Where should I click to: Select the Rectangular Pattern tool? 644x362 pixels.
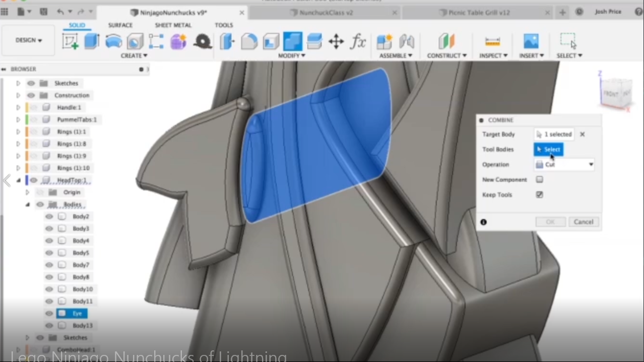point(156,41)
